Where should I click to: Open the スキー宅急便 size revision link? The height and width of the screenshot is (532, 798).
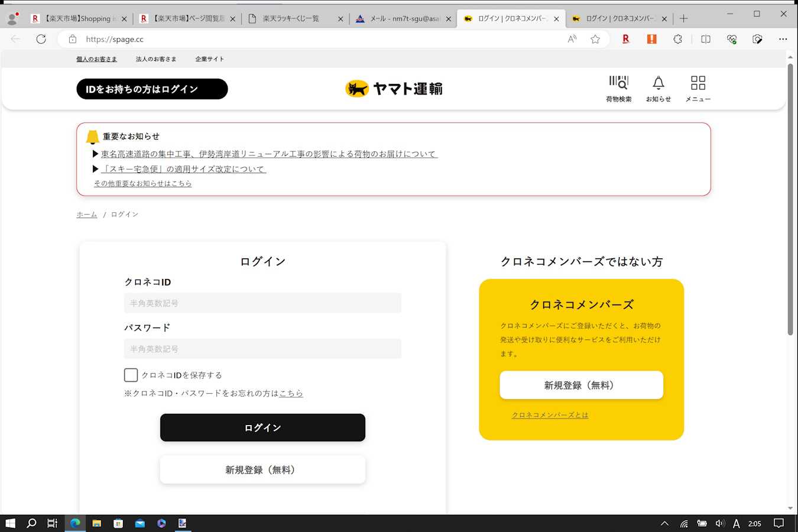coord(183,169)
